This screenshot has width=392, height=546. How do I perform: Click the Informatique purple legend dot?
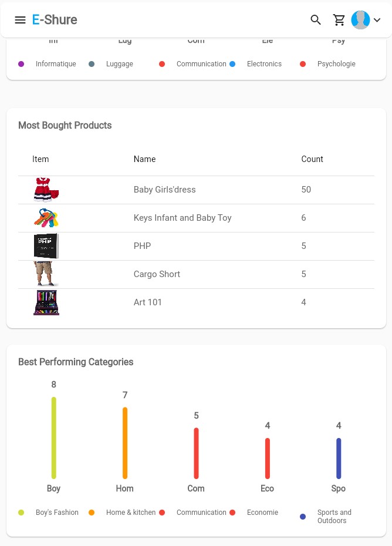pos(21,64)
